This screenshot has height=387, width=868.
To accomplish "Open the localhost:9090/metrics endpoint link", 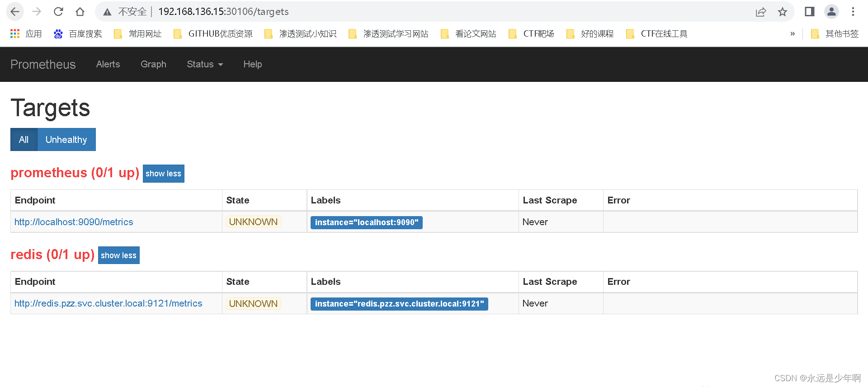I will click(74, 222).
